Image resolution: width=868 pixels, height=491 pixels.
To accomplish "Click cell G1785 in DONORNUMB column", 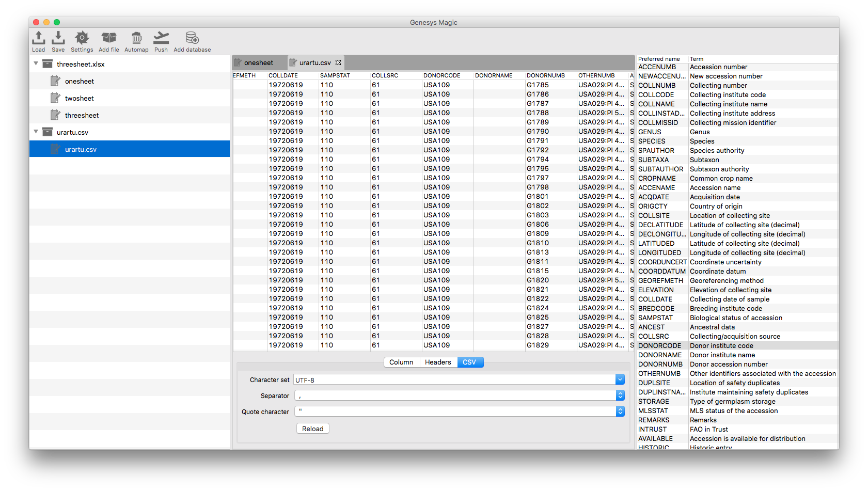I will (x=551, y=85).
